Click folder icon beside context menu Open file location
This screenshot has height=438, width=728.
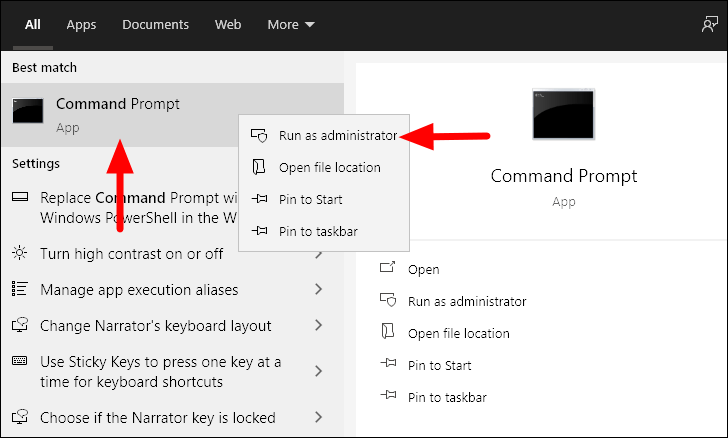(259, 167)
